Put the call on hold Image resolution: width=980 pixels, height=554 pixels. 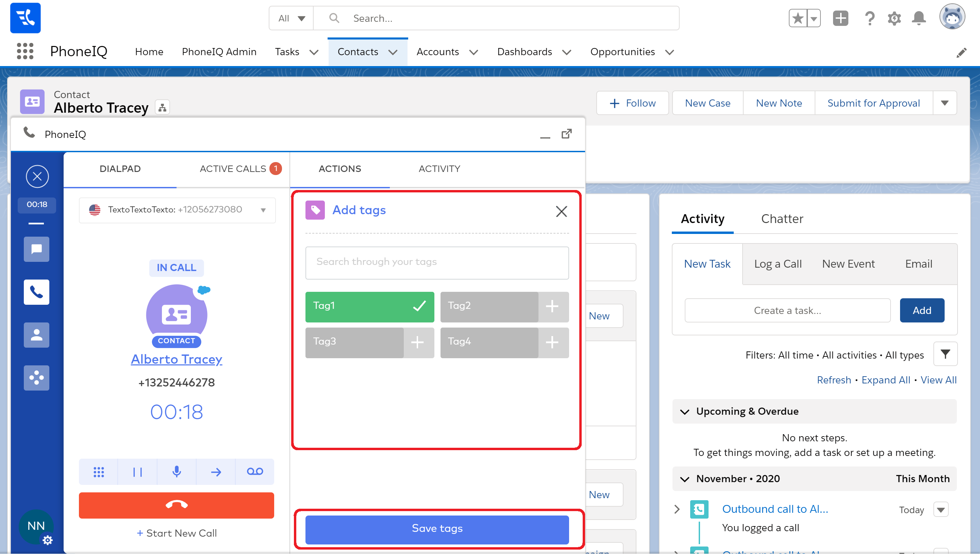click(137, 472)
